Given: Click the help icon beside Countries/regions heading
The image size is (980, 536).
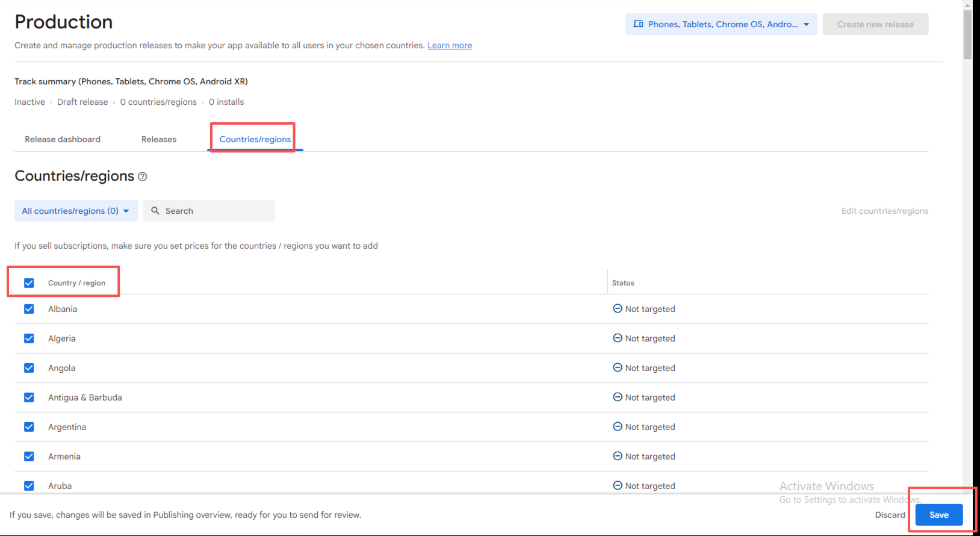Looking at the screenshot, I should tap(143, 176).
